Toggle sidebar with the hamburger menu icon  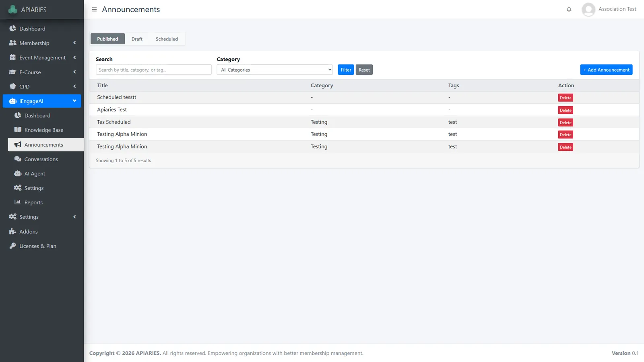tap(94, 9)
